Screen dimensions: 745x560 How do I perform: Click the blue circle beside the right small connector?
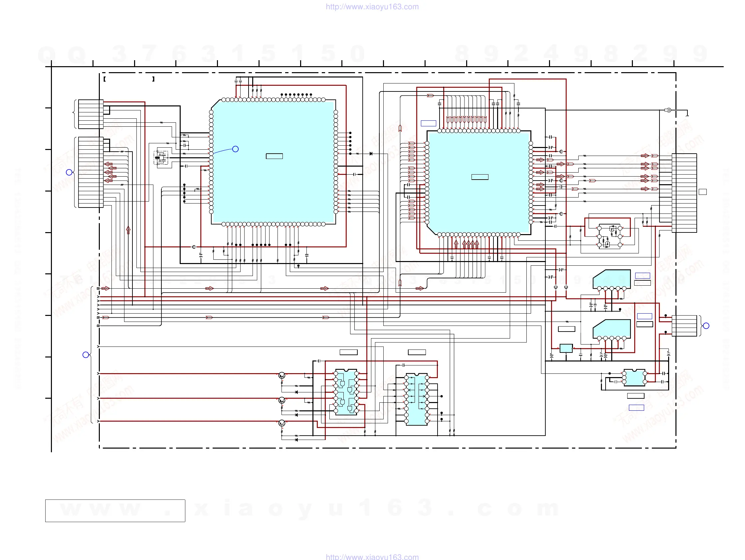(x=706, y=326)
